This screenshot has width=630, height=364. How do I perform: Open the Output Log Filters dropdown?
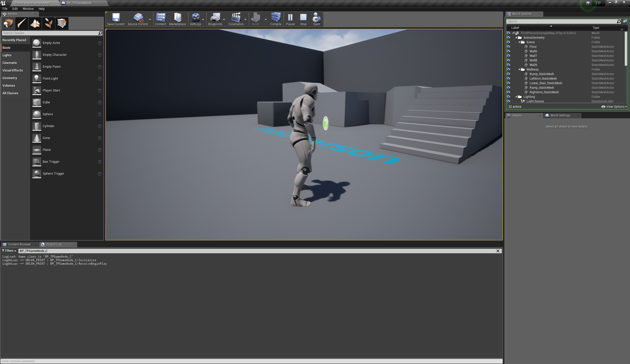[x=9, y=251]
